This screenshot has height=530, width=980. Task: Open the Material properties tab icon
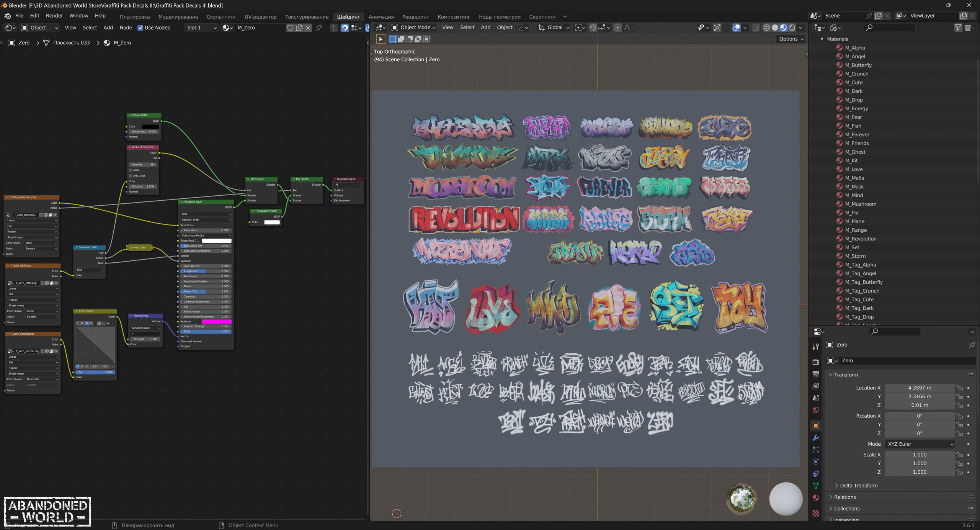click(816, 497)
